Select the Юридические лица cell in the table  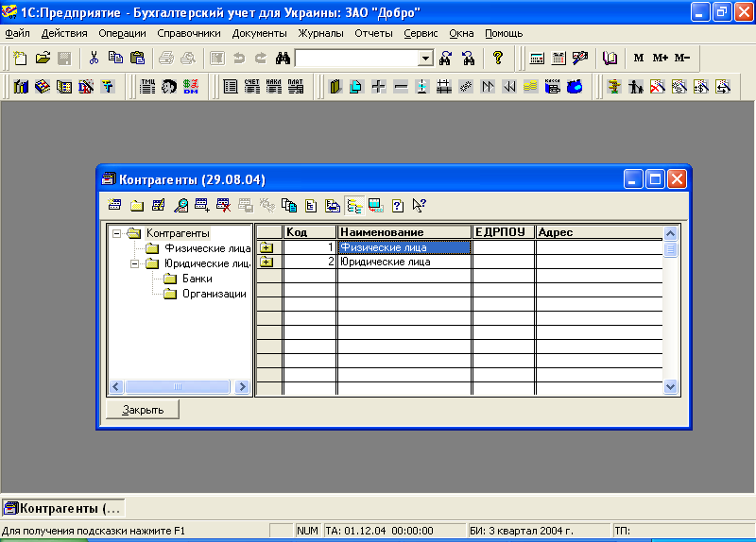tap(404, 263)
